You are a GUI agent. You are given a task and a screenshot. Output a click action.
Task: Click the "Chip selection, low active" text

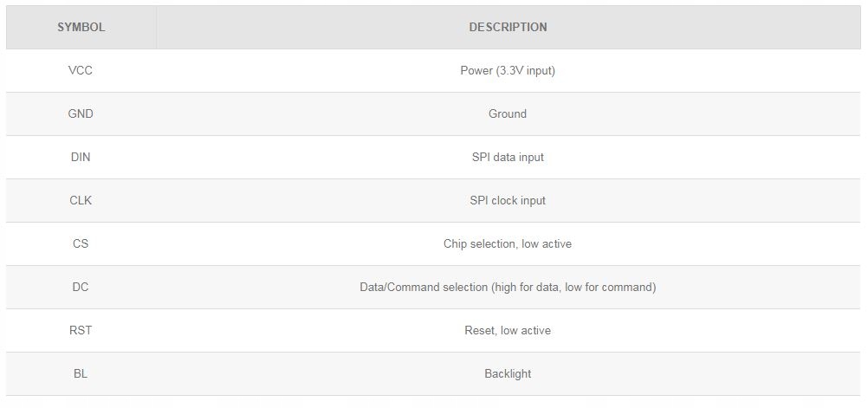508,243
